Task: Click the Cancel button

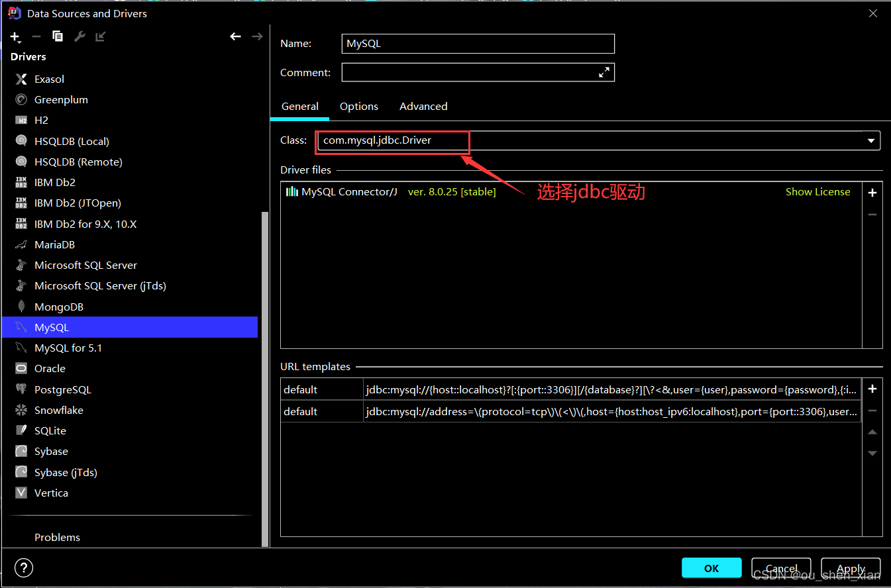Action: 782,568
